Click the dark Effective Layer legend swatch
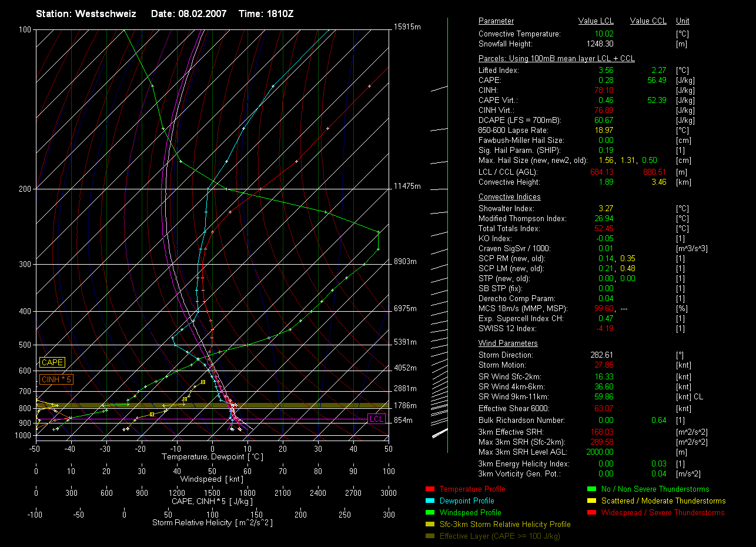 coord(429,536)
